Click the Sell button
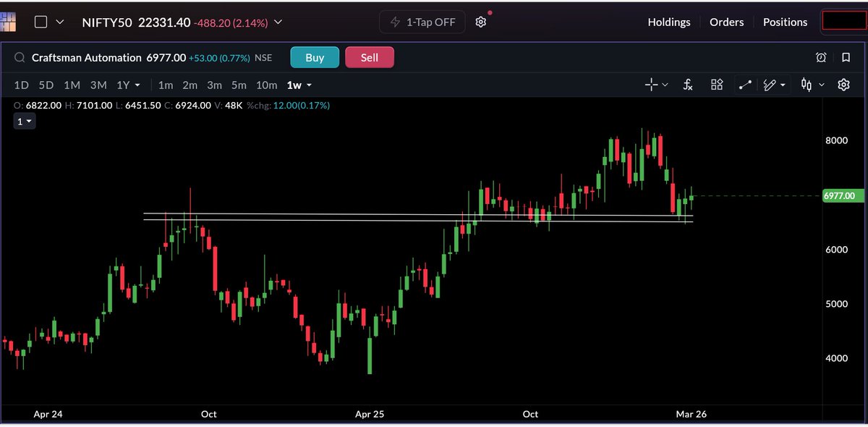 pos(370,57)
